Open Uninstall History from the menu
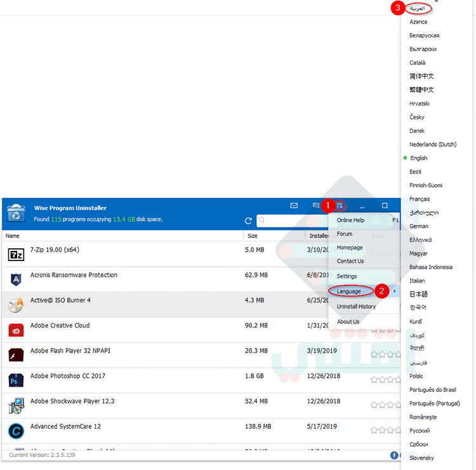This screenshot has width=476, height=470. click(357, 307)
